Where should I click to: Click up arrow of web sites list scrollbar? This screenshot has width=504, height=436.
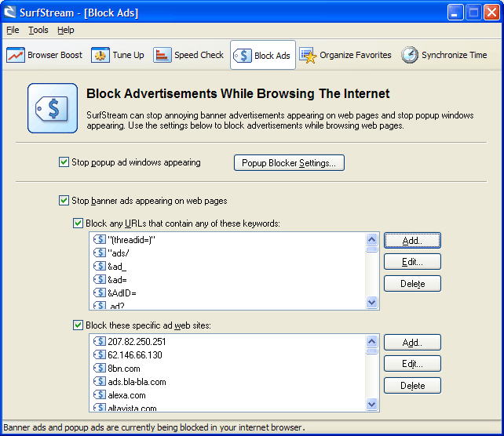point(372,341)
